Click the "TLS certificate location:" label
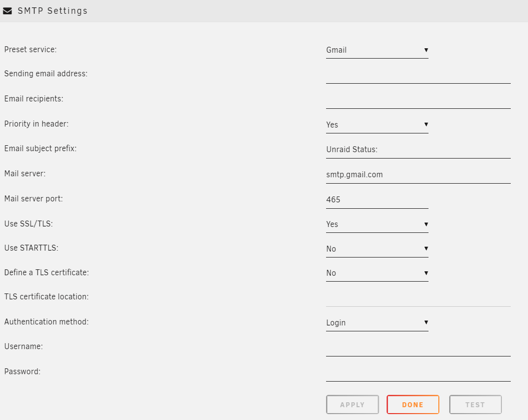Image resolution: width=528 pixels, height=420 pixels. pyautogui.click(x=46, y=297)
